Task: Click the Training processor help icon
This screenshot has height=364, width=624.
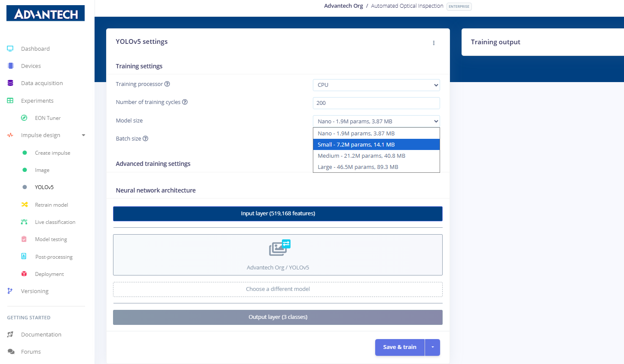Action: pyautogui.click(x=167, y=84)
